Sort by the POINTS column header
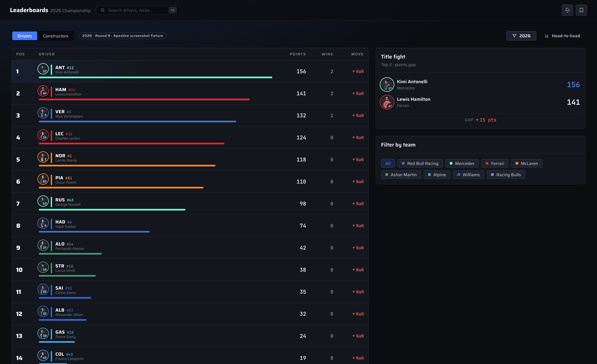The image size is (597, 364). 298,54
